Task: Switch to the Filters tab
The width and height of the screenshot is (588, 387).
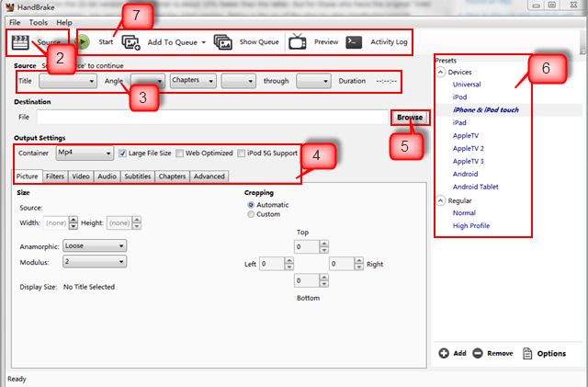Action: click(x=55, y=176)
